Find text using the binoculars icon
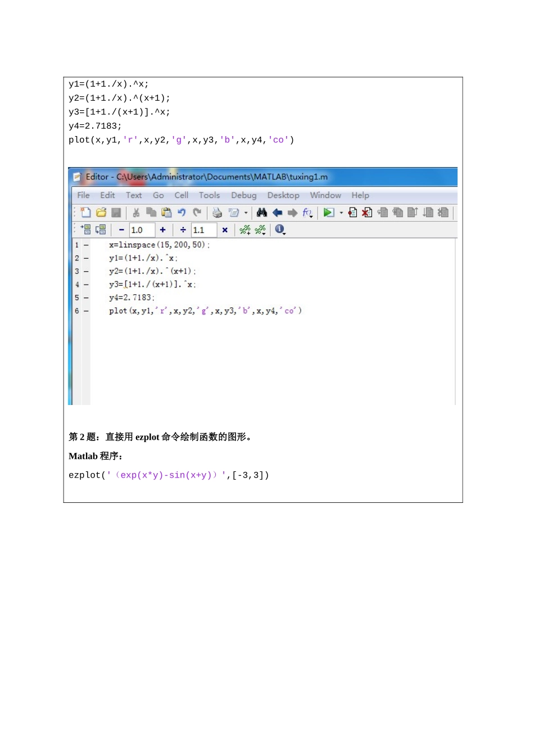The image size is (534, 756). pyautogui.click(x=262, y=213)
